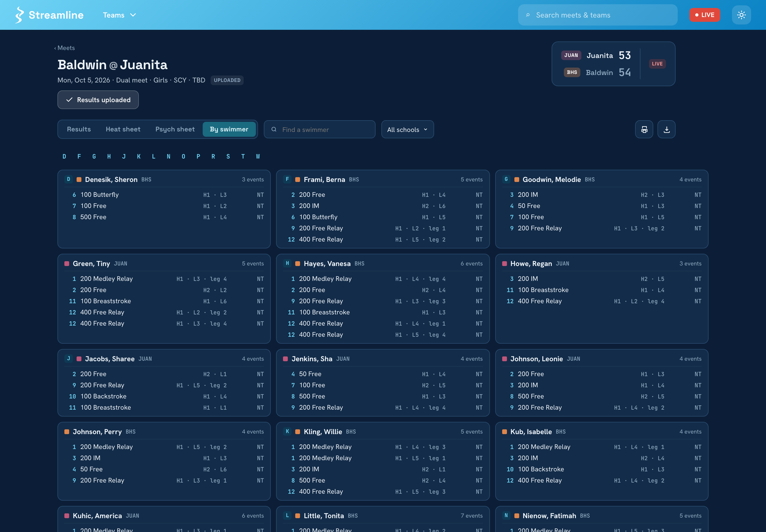Switch to the Heat sheet tab
Image resolution: width=766 pixels, height=532 pixels.
tap(123, 129)
